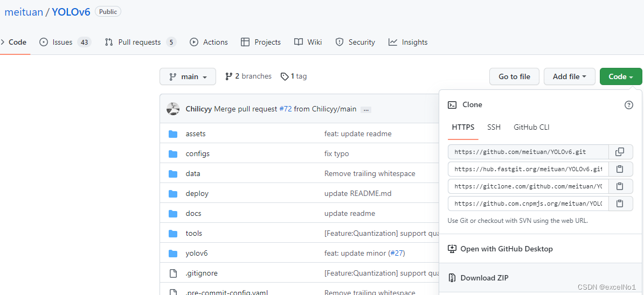Open 'update README.md' commit message
This screenshot has width=644, height=295.
[358, 194]
